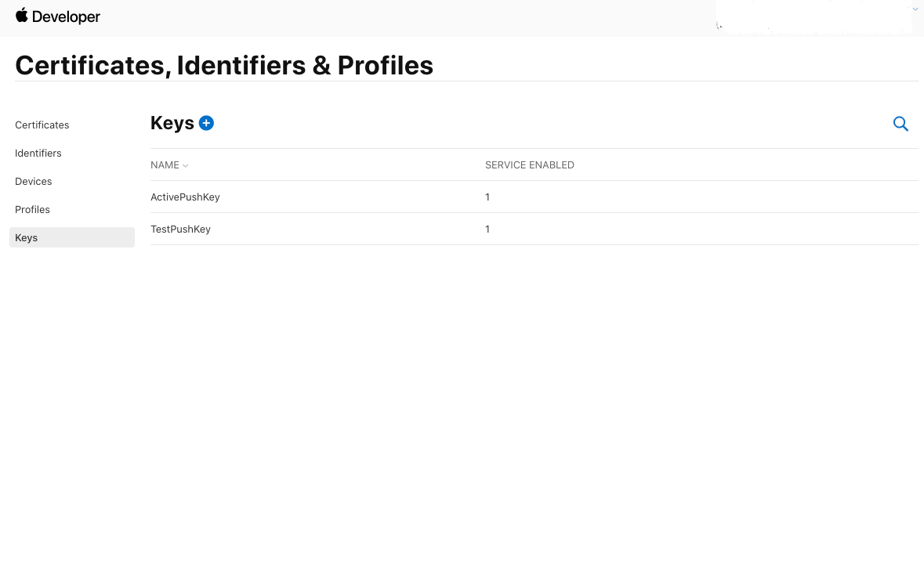This screenshot has height=571, width=924.
Task: Click the blue plus icon to add a new key
Action: 206,123
